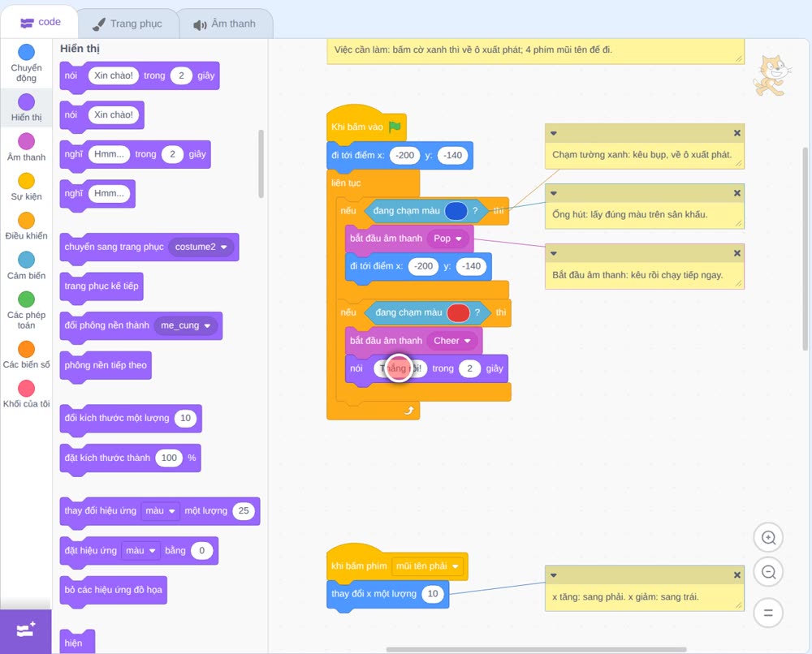This screenshot has height=654, width=812.
Task: Open the me_cung backdrop dropdown
Action: click(186, 325)
